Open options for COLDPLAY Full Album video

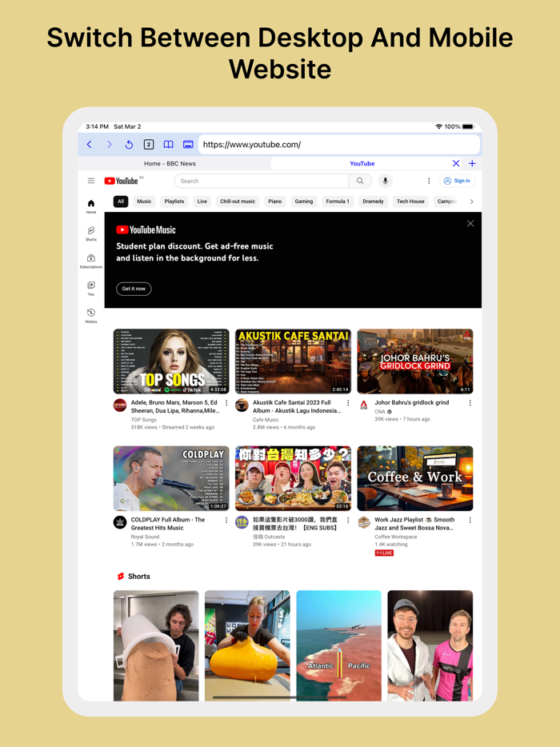[x=226, y=520]
